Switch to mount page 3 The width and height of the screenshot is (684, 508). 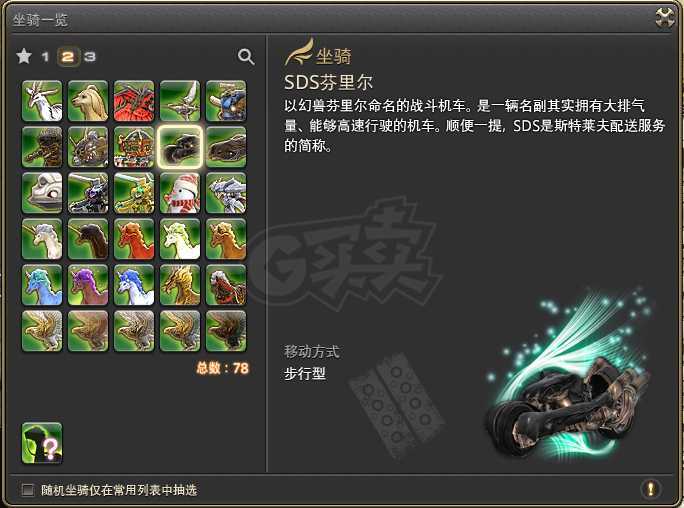[x=89, y=57]
